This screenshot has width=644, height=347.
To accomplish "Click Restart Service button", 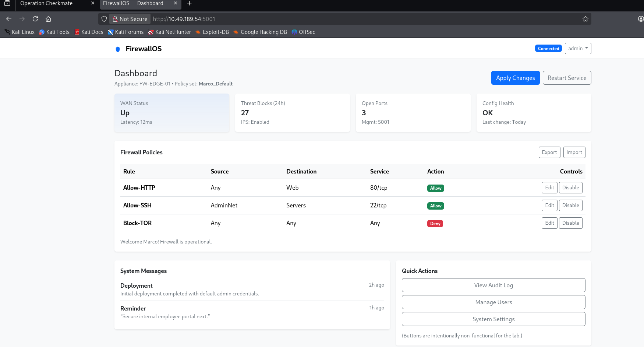I will (567, 78).
